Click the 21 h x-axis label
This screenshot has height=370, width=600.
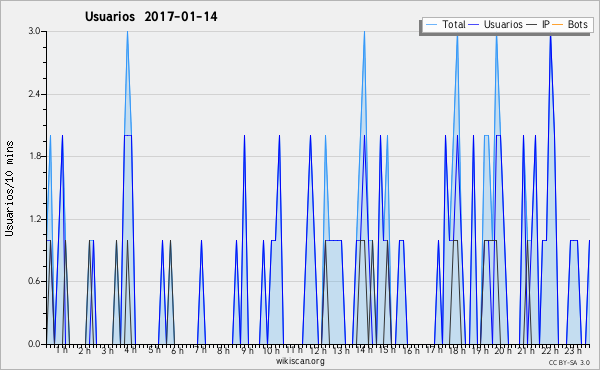pos(526,350)
